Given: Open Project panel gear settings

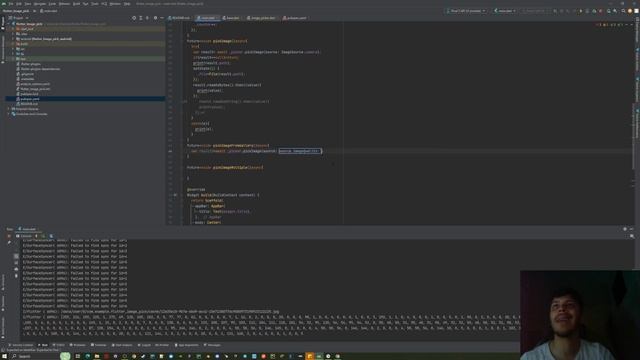Looking at the screenshot, I should 155,18.
